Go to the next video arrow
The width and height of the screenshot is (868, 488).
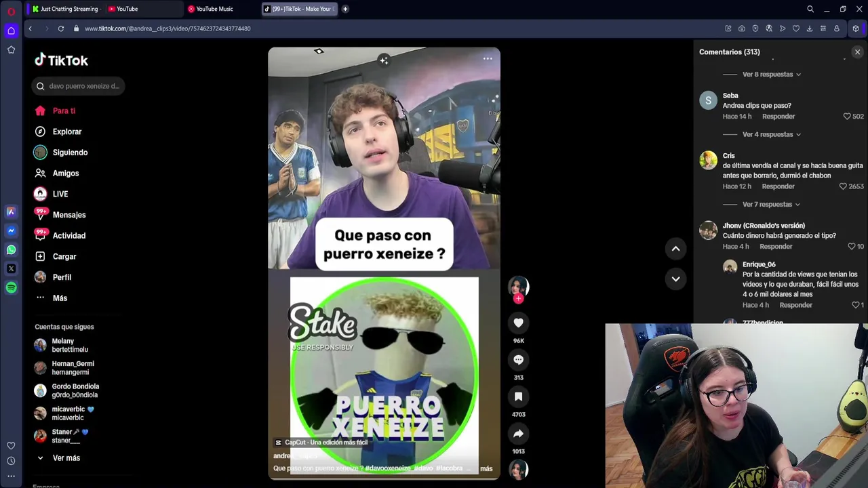(675, 279)
